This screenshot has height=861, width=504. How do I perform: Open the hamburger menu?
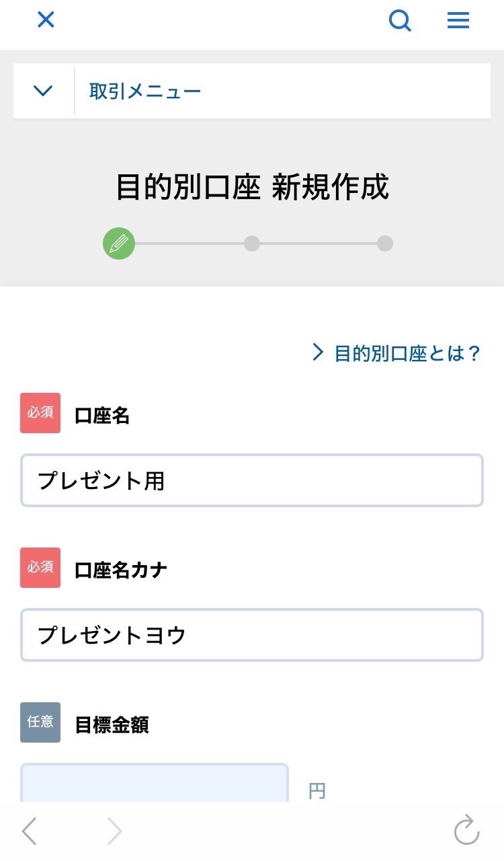(458, 22)
